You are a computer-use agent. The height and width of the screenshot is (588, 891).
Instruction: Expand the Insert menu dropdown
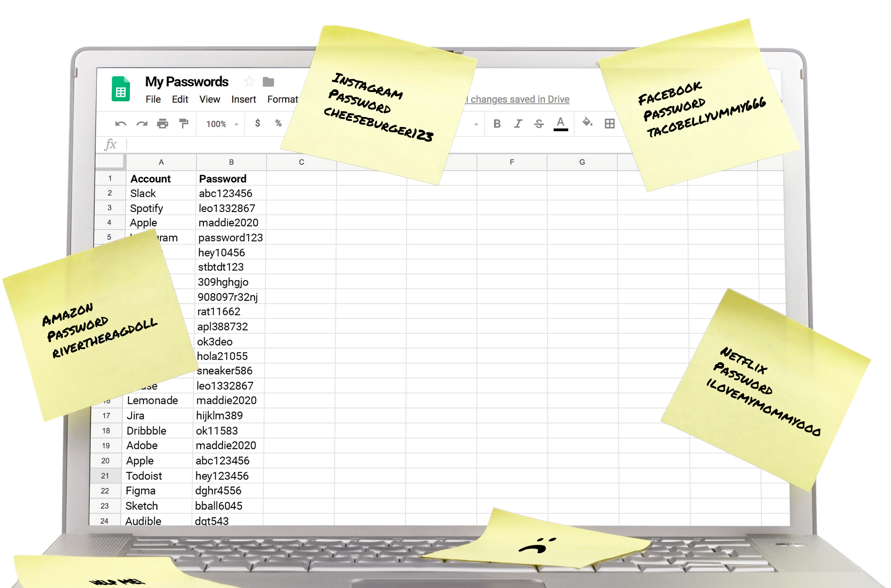[243, 100]
